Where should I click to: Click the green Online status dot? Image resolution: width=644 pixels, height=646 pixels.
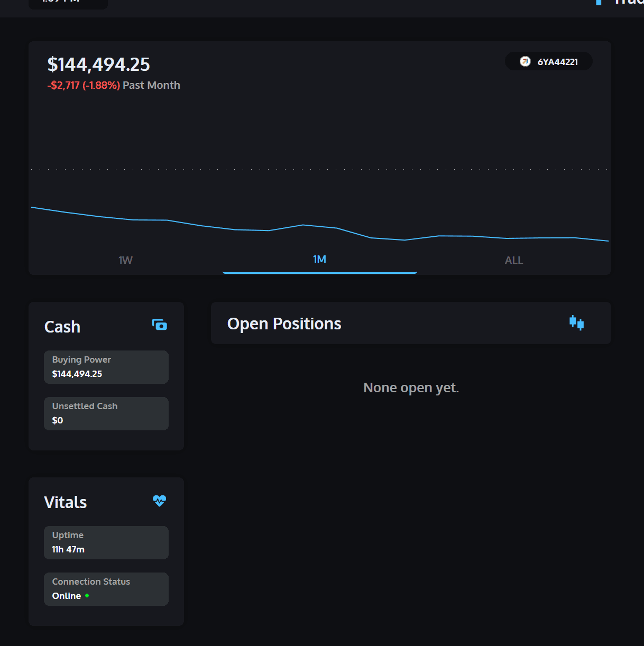(x=87, y=596)
